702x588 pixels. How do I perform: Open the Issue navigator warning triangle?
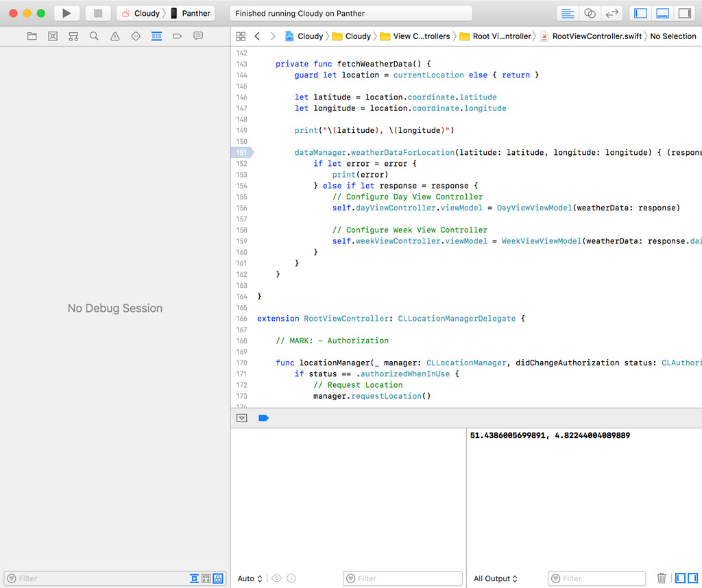(x=114, y=36)
